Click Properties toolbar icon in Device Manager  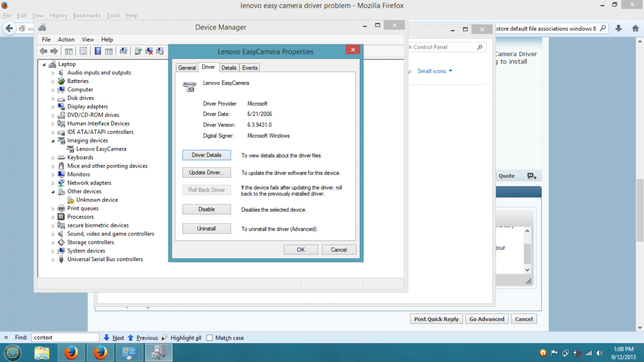pyautogui.click(x=83, y=51)
